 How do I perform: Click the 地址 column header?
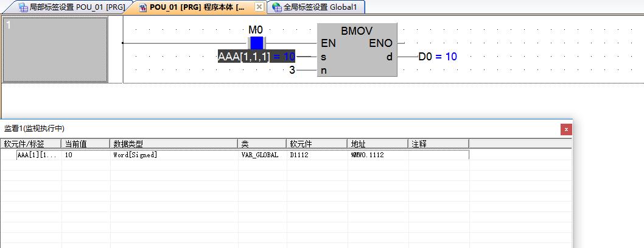pyautogui.click(x=377, y=144)
